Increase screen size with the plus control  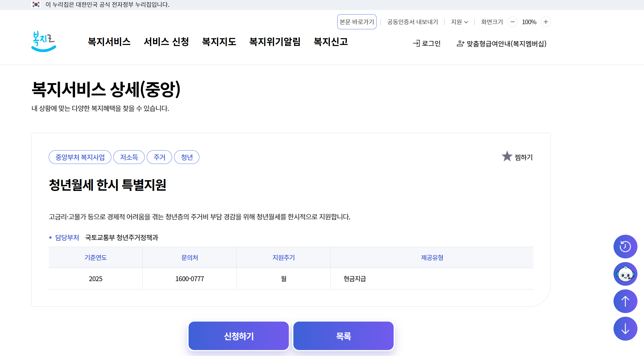point(546,22)
